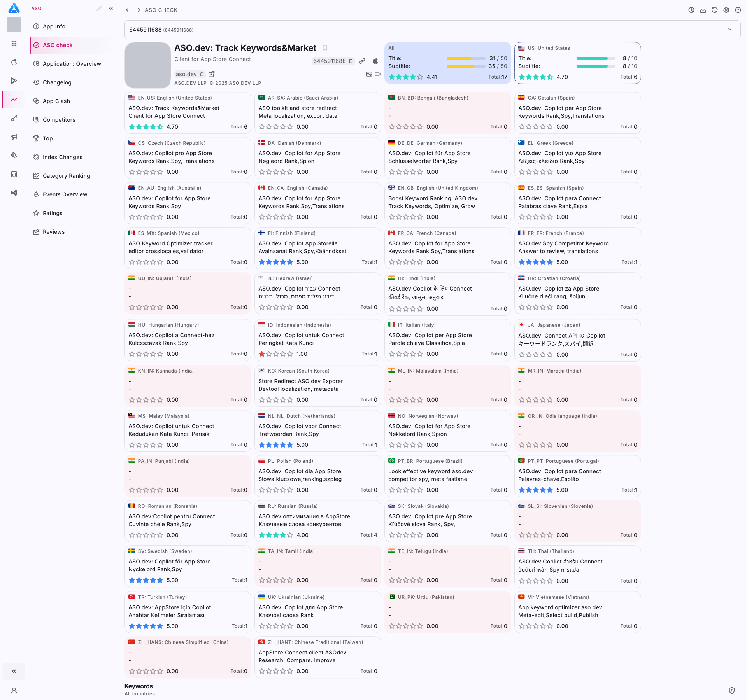Click the pencil edit icon beside ASO
Viewport: 747px width, 700px height.
pos(99,9)
